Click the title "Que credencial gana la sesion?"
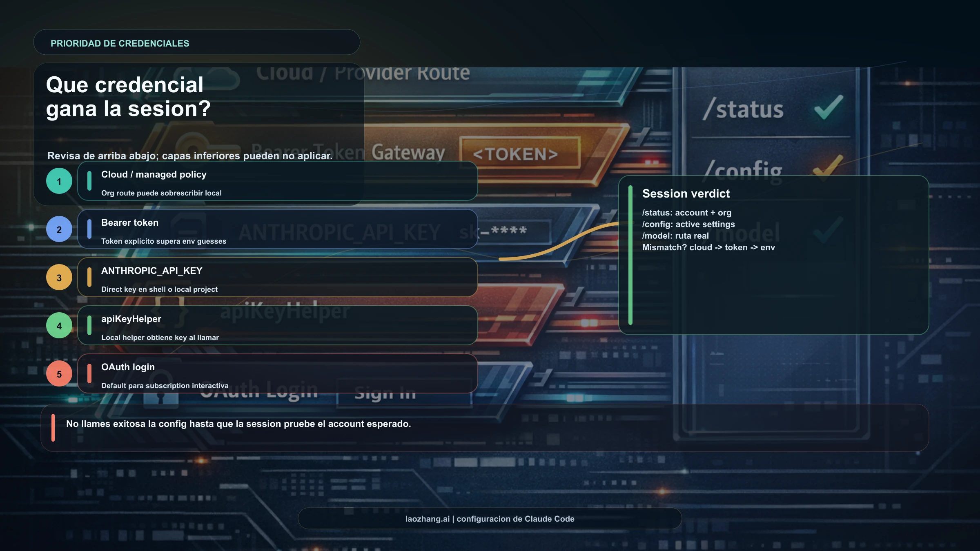This screenshot has width=980, height=551. 128,97
